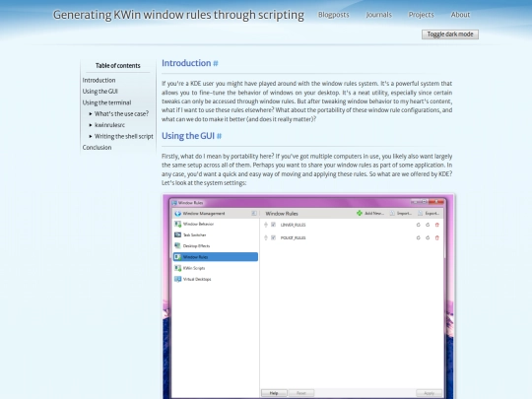
Task: Toggle the LINVER_RULES checkbox
Action: (x=273, y=225)
